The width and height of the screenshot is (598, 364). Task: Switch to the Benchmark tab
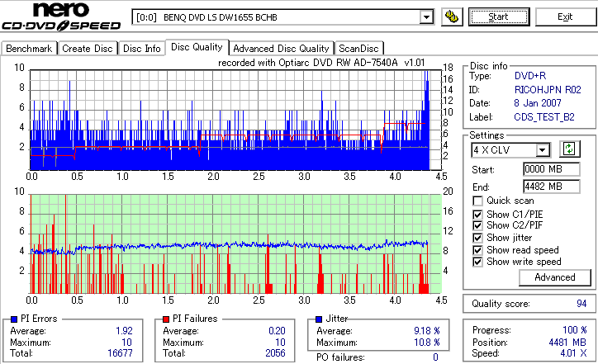point(29,49)
